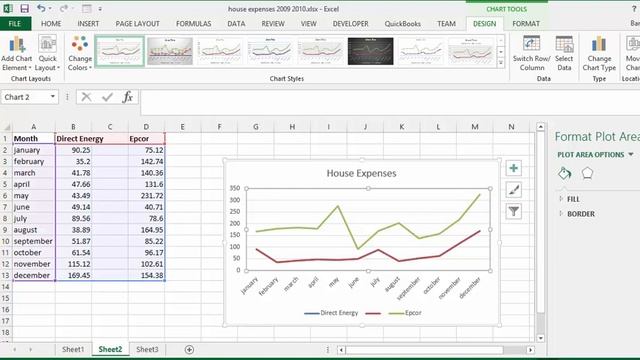Switch to the FORMULAS tab
The width and height of the screenshot is (640, 360).
click(x=193, y=24)
